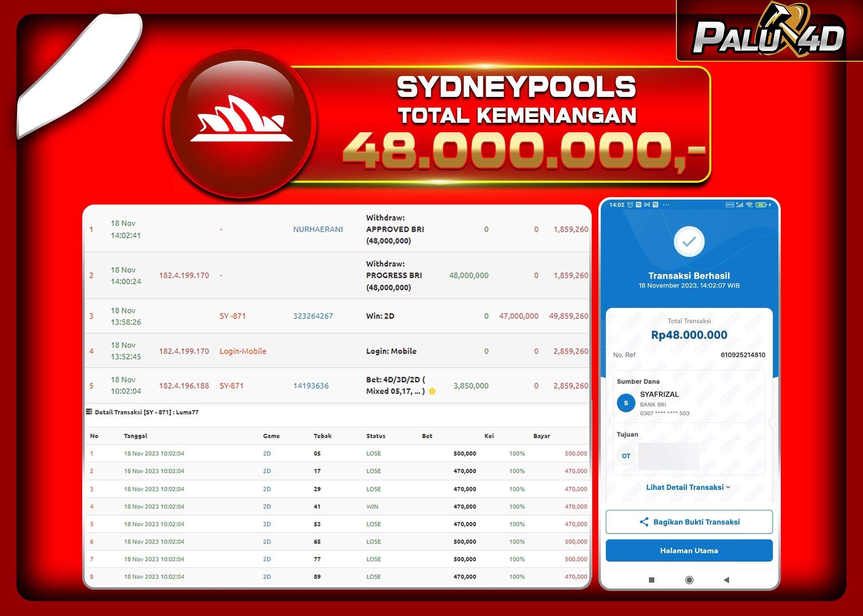Click the Detail Transaksi list icon
This screenshot has height=616, width=863.
(x=89, y=412)
